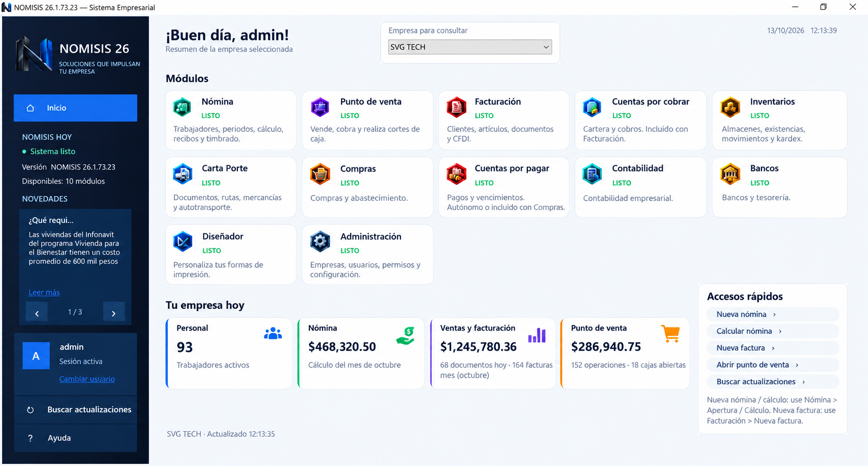Screen dimensions: 868x466
Task: Open the Cuentas por cobrar icon
Action: pos(592,107)
